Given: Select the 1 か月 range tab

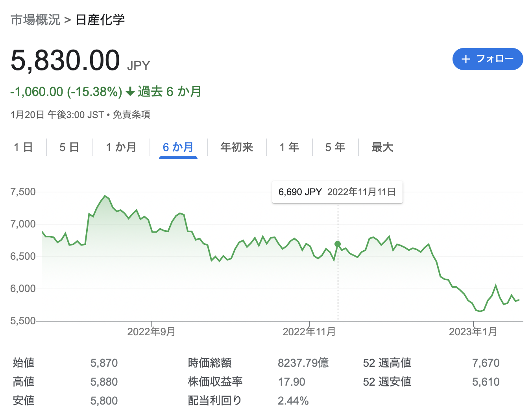Looking at the screenshot, I should click(121, 147).
